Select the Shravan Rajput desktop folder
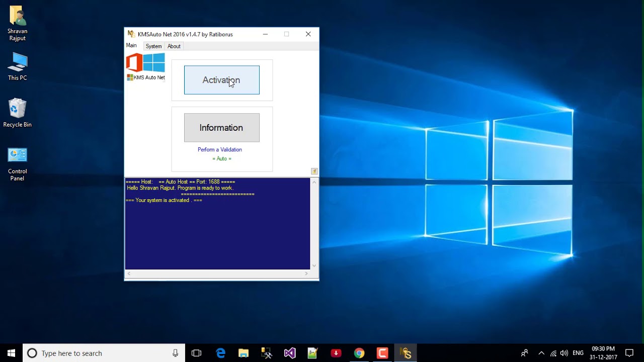Viewport: 644px width, 362px height. coord(18,24)
